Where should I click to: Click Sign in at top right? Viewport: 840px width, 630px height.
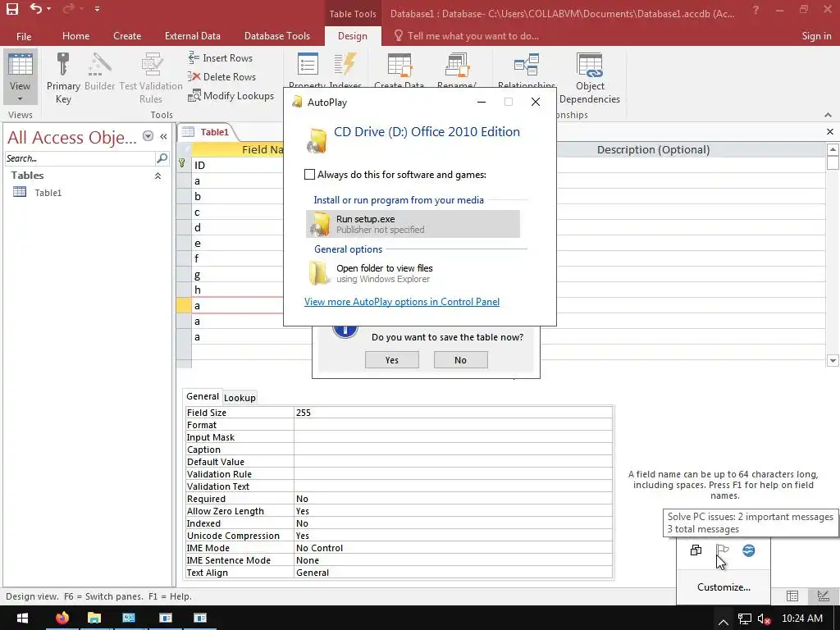pos(816,36)
